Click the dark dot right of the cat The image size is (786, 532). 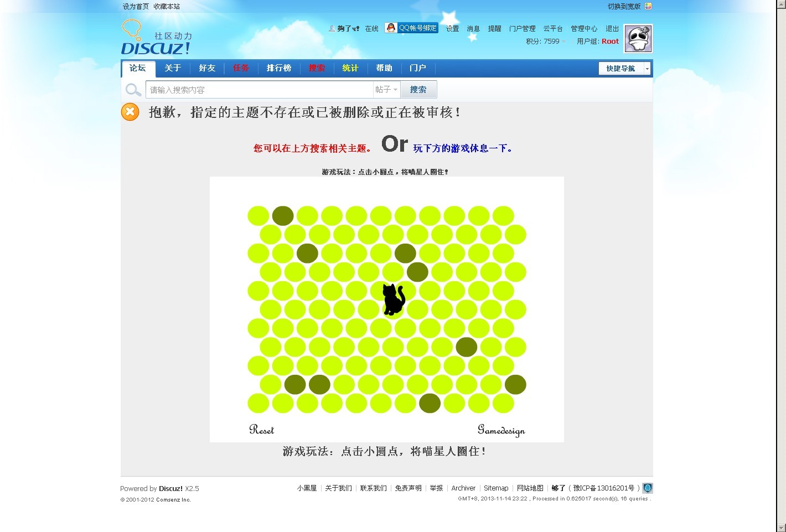pos(417,272)
